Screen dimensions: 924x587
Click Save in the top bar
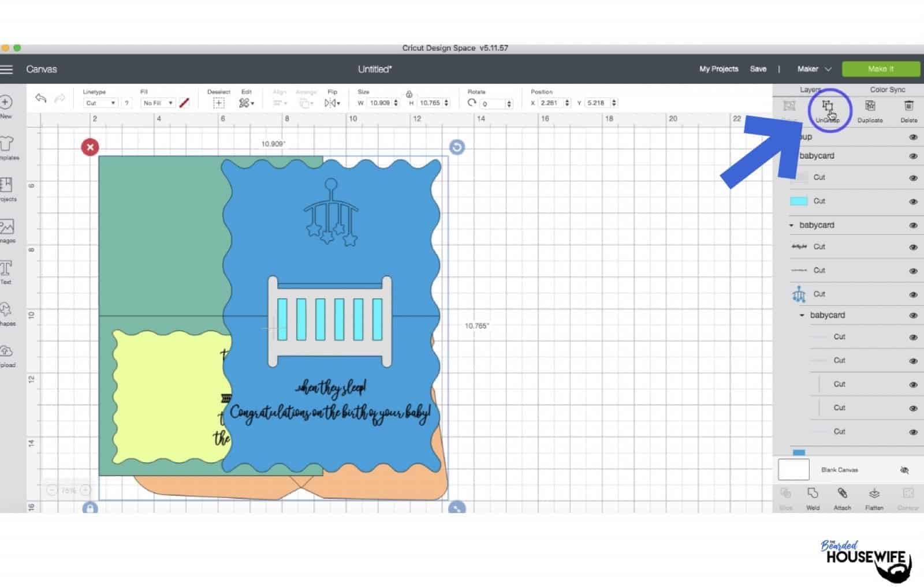tap(758, 69)
